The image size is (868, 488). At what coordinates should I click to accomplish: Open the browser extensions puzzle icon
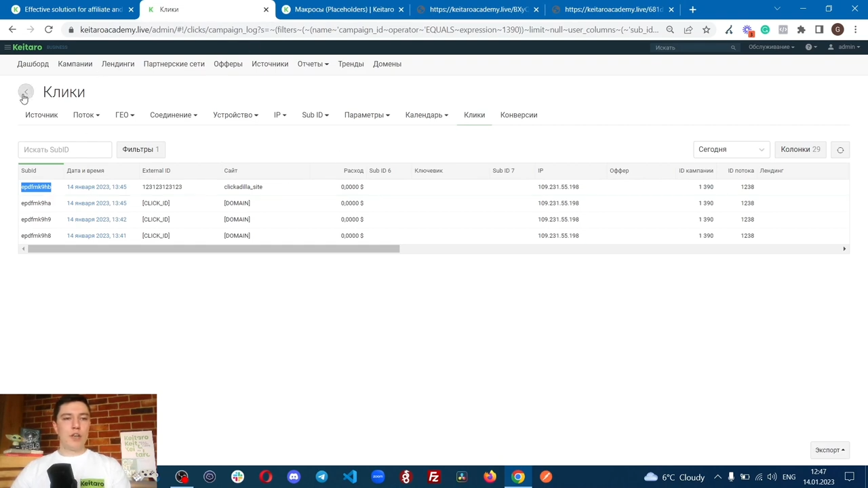(x=801, y=30)
